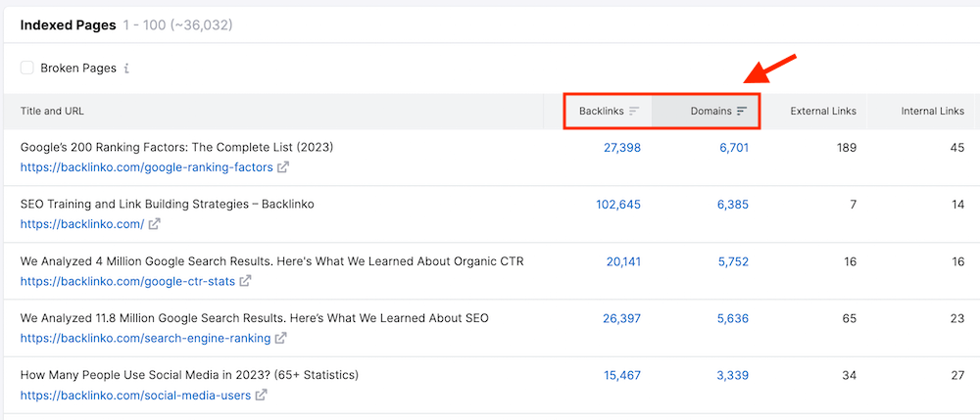Sort table by External Links column
This screenshot has width=980, height=420.
(823, 112)
